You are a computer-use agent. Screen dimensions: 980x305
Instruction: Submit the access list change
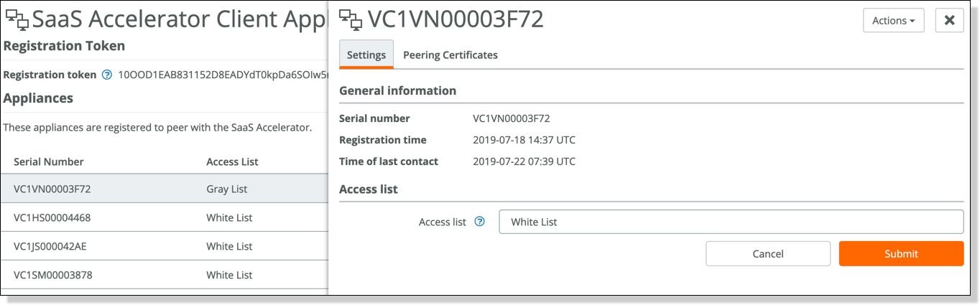901,253
